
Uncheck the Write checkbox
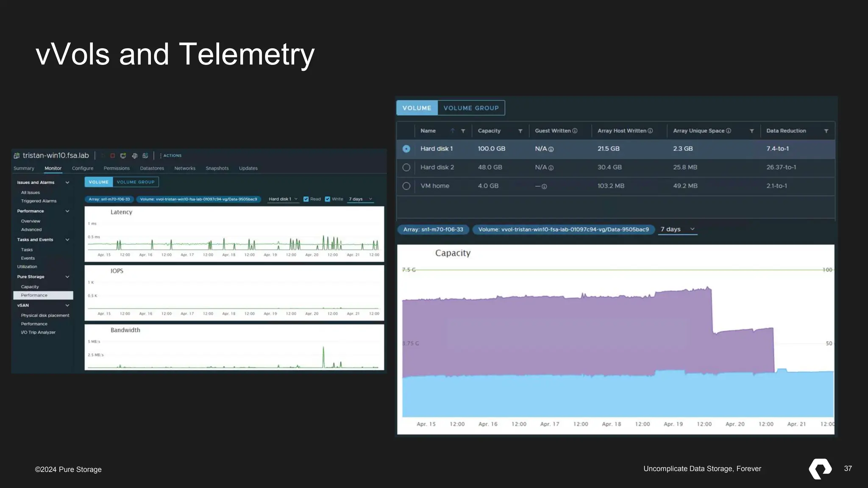(327, 199)
